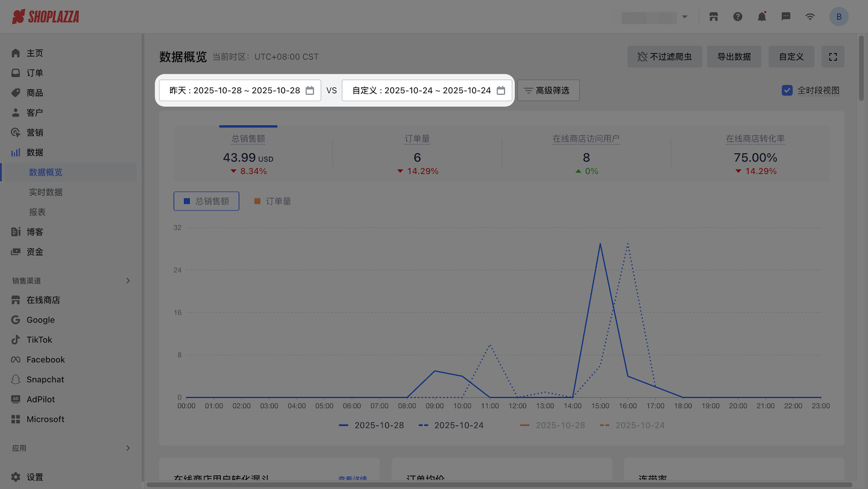This screenshot has width=868, height=489.
Task: Click the 高级筛选 filter button
Action: (548, 91)
